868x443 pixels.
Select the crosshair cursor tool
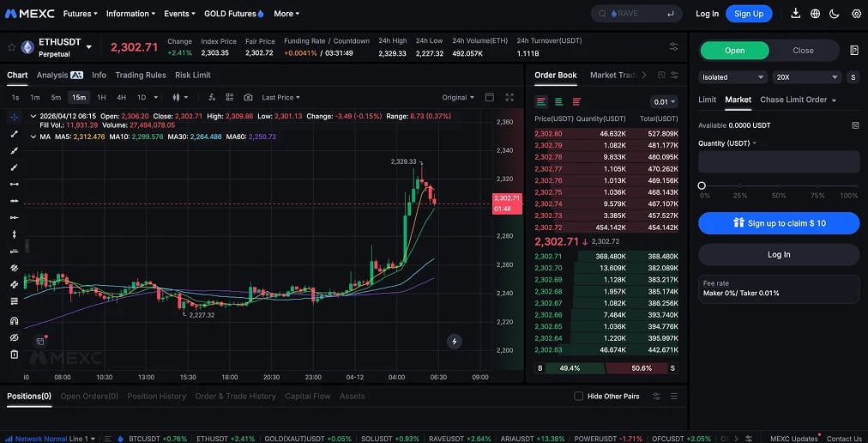pyautogui.click(x=15, y=117)
